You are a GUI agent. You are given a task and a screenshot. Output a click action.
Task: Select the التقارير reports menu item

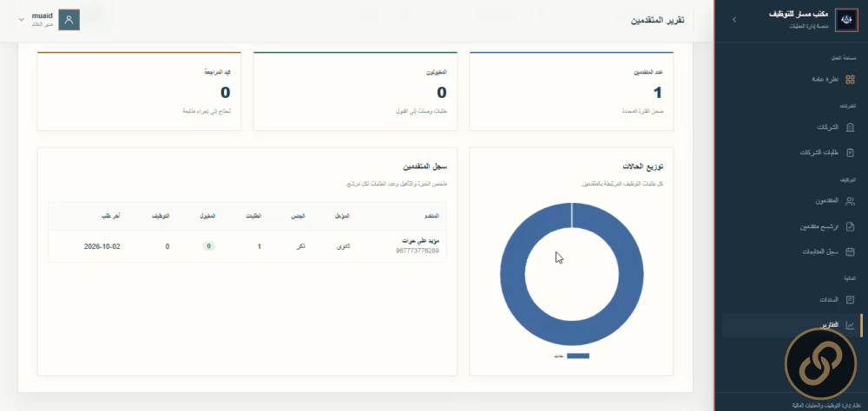click(x=792, y=325)
